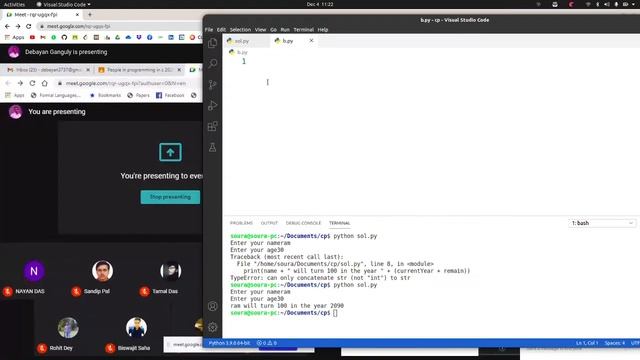Click the outer Chrome address bar

click(x=119, y=26)
